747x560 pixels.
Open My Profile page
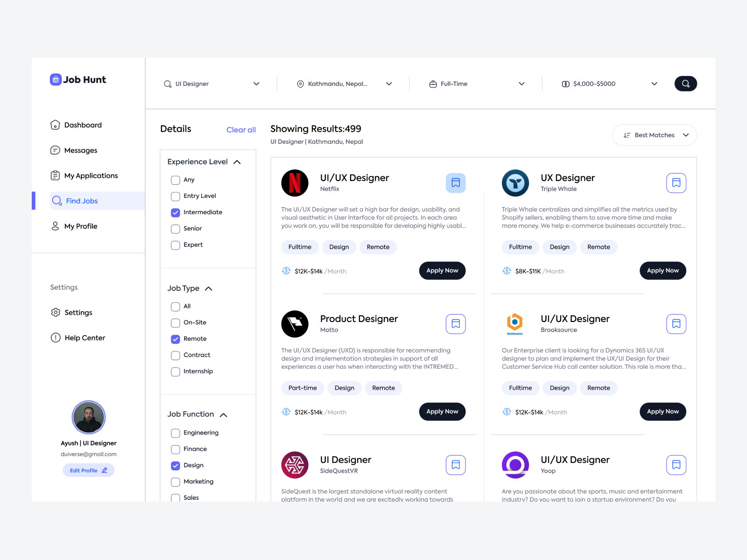[x=74, y=226]
